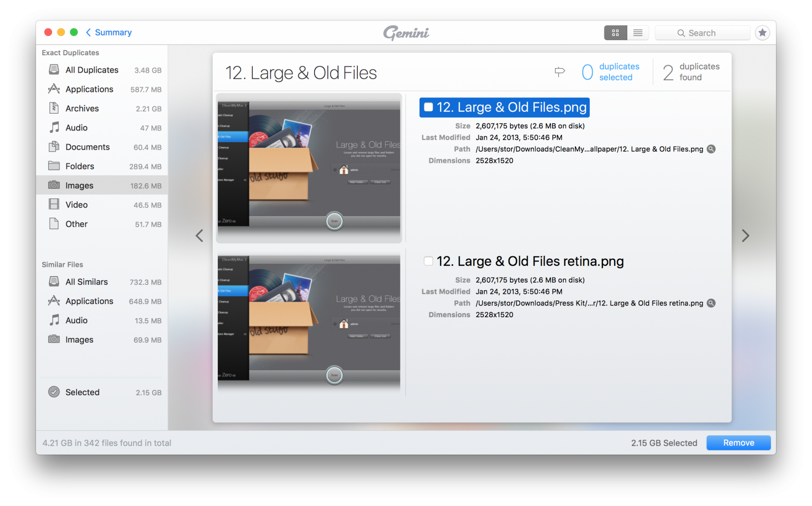Click the Similar Files section header
This screenshot has width=812, height=506.
[x=62, y=264]
